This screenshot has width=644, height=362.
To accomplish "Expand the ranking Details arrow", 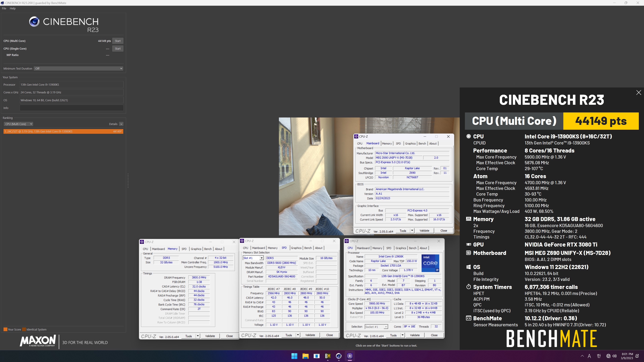I will (121, 124).
